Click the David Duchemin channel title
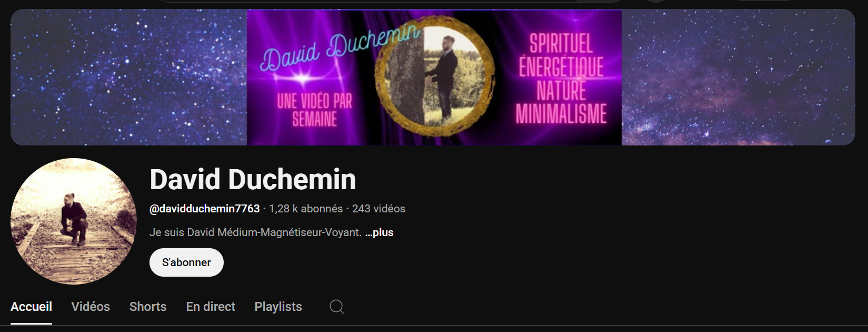 coord(253,179)
